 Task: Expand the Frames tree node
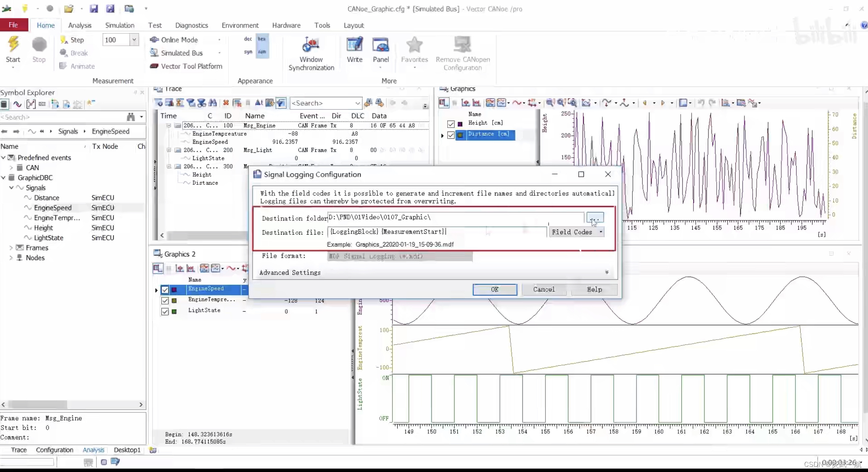[11, 248]
